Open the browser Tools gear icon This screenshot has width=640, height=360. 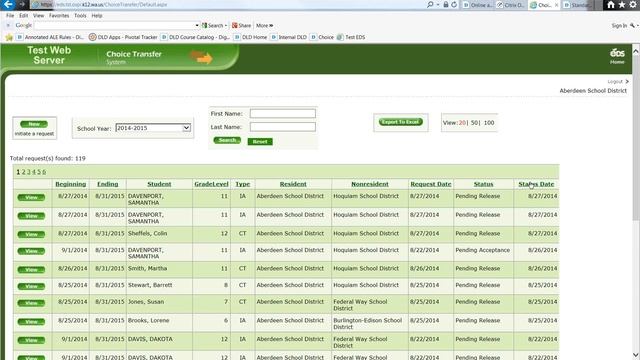[x=633, y=5]
